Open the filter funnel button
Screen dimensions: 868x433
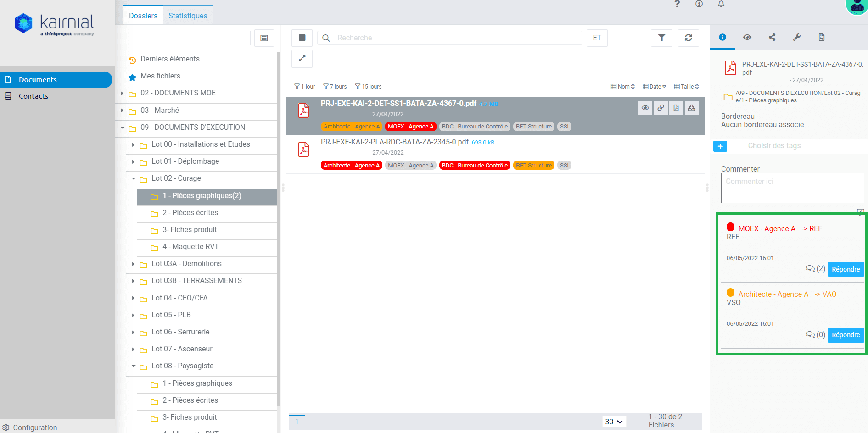(x=661, y=38)
